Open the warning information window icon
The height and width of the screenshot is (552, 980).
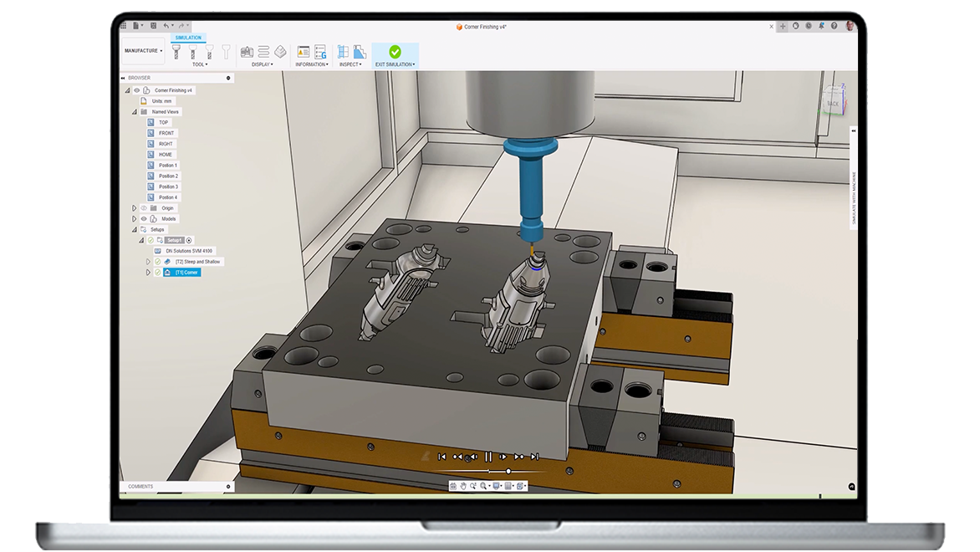(x=304, y=52)
